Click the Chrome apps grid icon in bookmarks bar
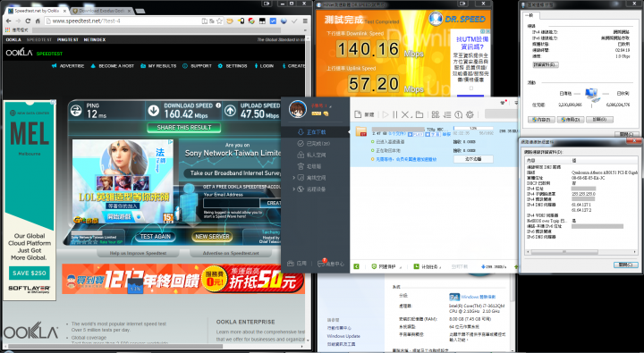This screenshot has width=644, height=353. pos(7,30)
